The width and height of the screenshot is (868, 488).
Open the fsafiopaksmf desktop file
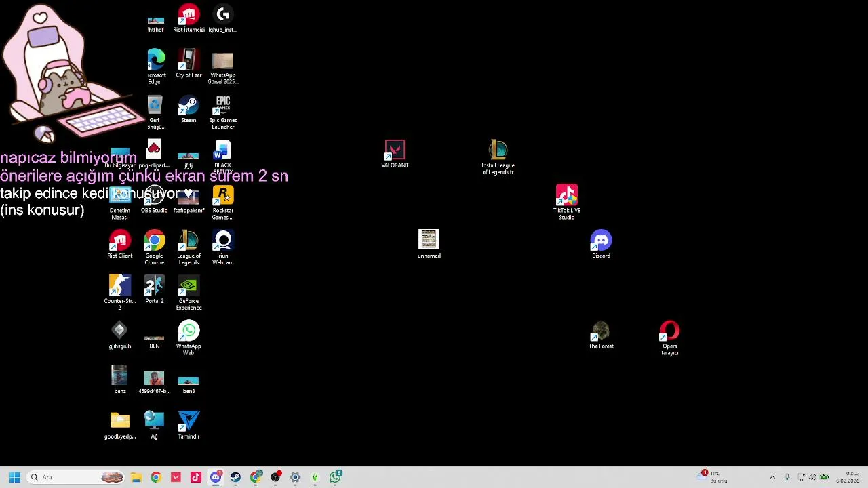[189, 201]
